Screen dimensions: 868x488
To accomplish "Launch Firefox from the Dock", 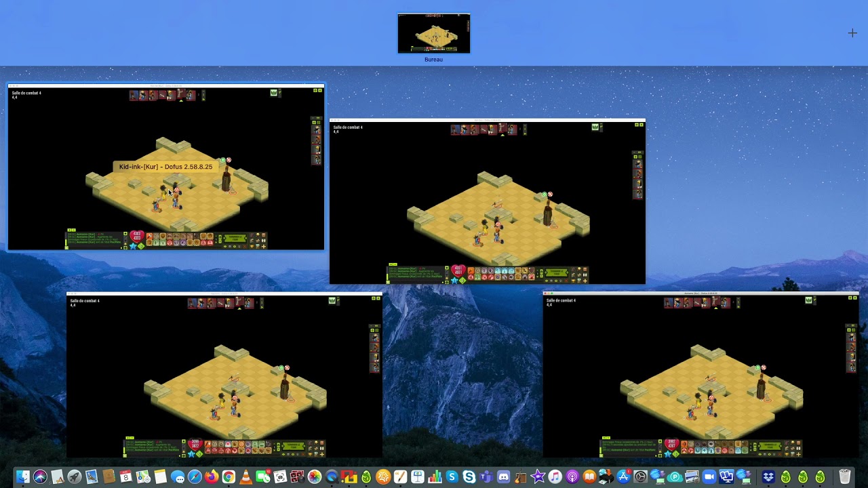I will point(212,477).
